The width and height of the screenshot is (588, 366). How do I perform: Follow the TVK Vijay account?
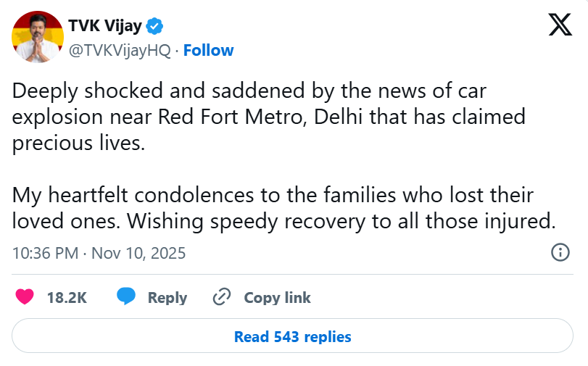[208, 50]
